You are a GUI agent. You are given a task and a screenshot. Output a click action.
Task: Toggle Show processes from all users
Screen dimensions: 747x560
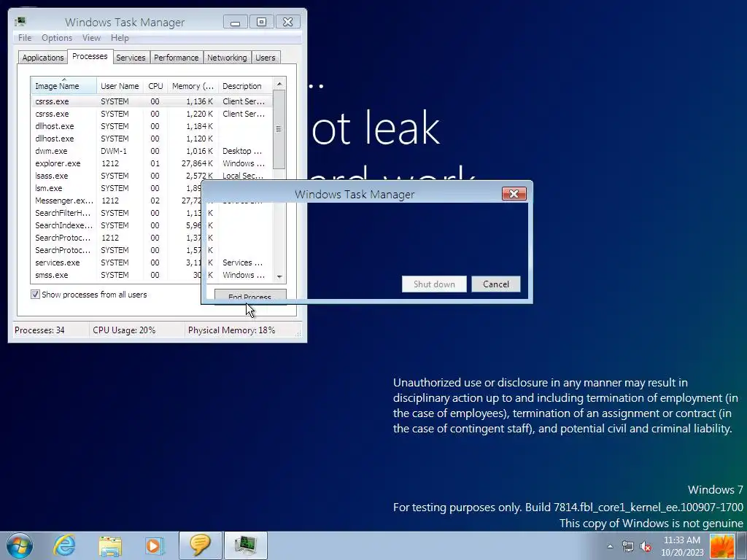pos(35,295)
